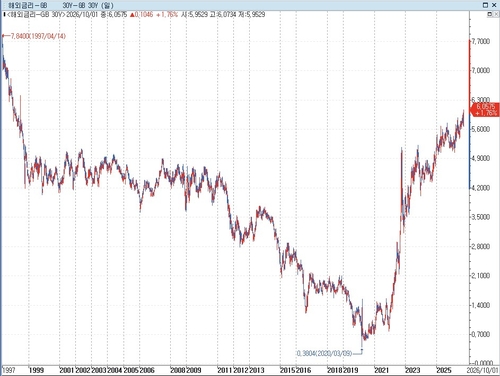Click the 2016 label on time axis
500x376 pixels.
coord(303,370)
